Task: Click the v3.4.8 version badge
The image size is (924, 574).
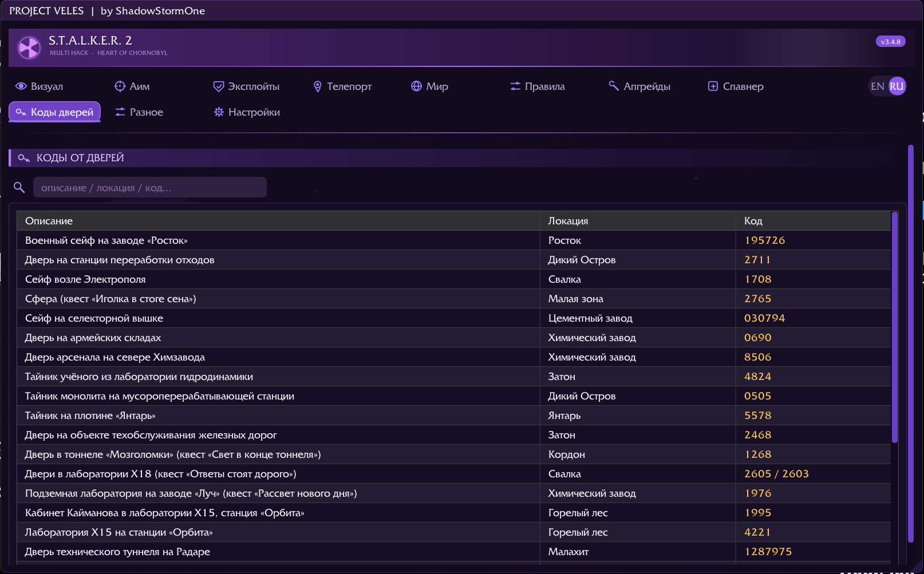Action: coord(890,42)
